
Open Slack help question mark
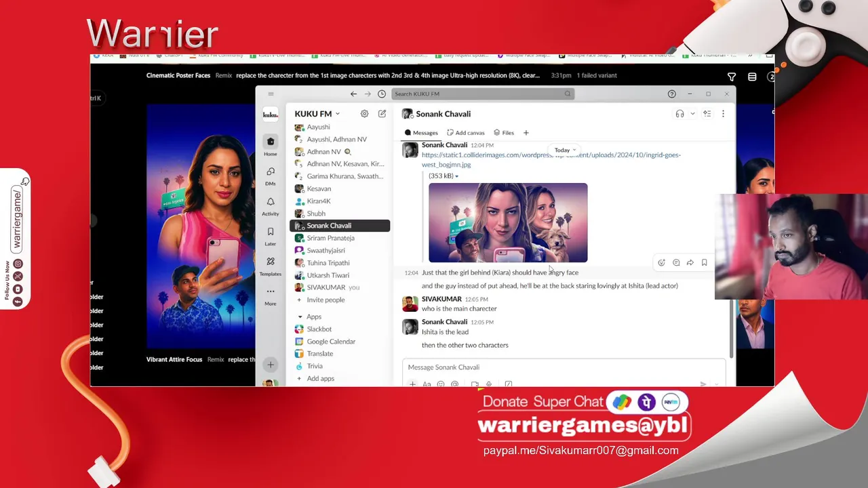click(671, 94)
